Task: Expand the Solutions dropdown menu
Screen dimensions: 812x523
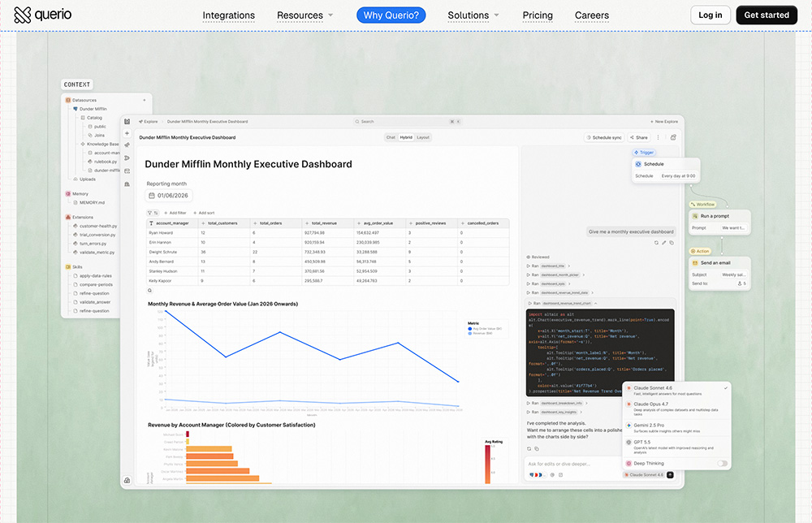Action: click(473, 15)
